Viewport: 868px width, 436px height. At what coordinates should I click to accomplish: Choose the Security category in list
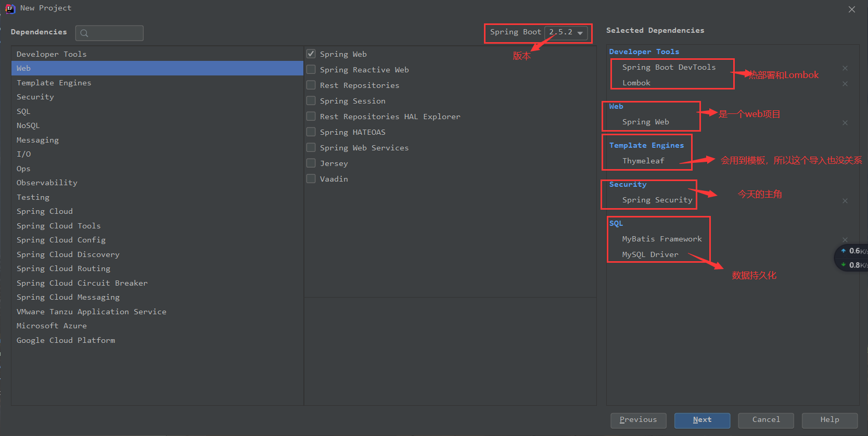(157, 97)
